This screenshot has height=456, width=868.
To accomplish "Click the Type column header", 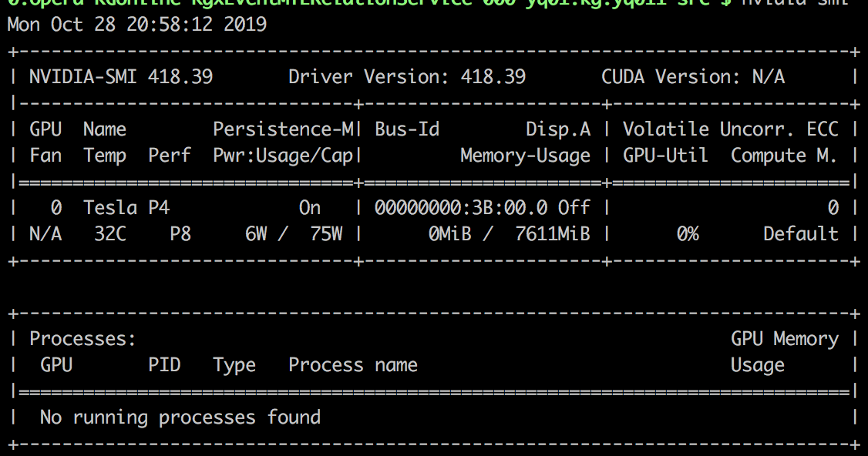I will click(234, 364).
